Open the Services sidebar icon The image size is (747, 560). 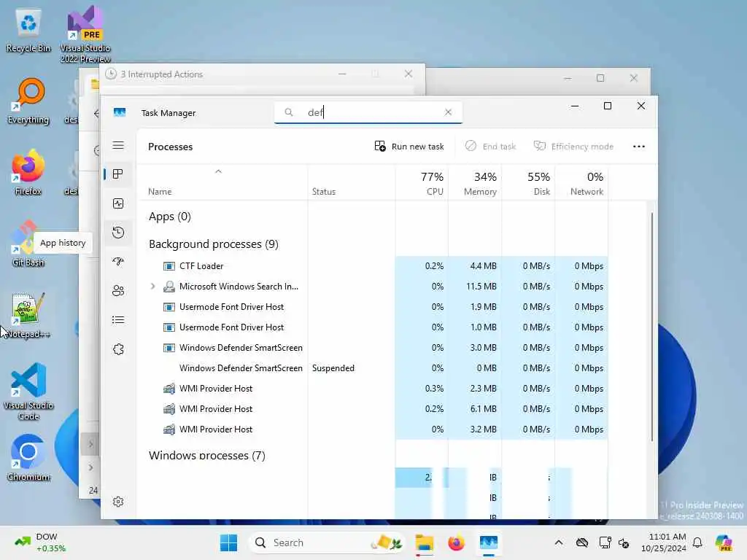pos(118,349)
